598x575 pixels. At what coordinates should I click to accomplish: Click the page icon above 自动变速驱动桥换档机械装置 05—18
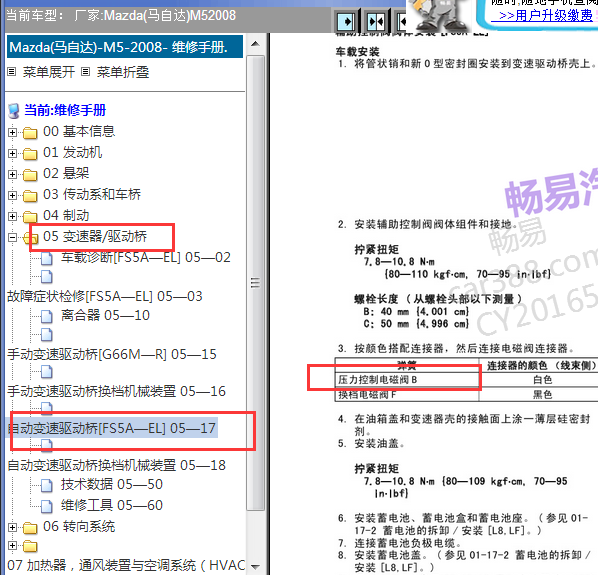coord(47,445)
